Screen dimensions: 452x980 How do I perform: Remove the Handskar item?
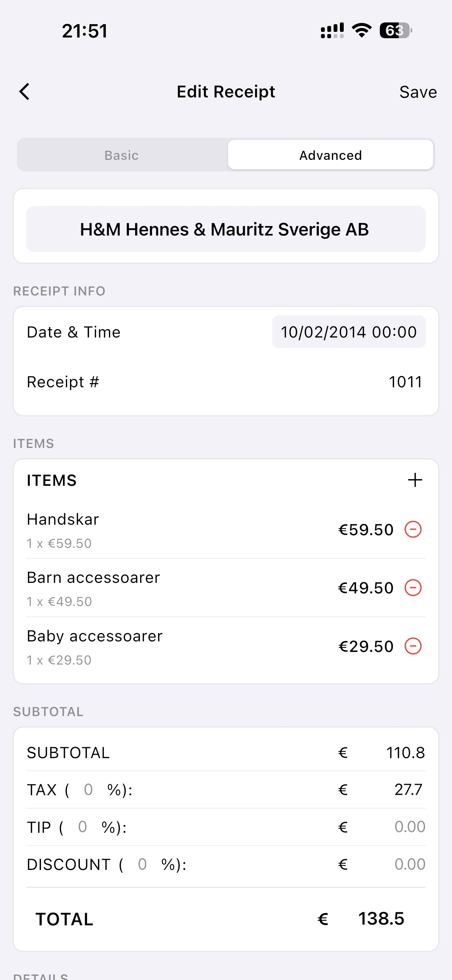[x=413, y=529]
